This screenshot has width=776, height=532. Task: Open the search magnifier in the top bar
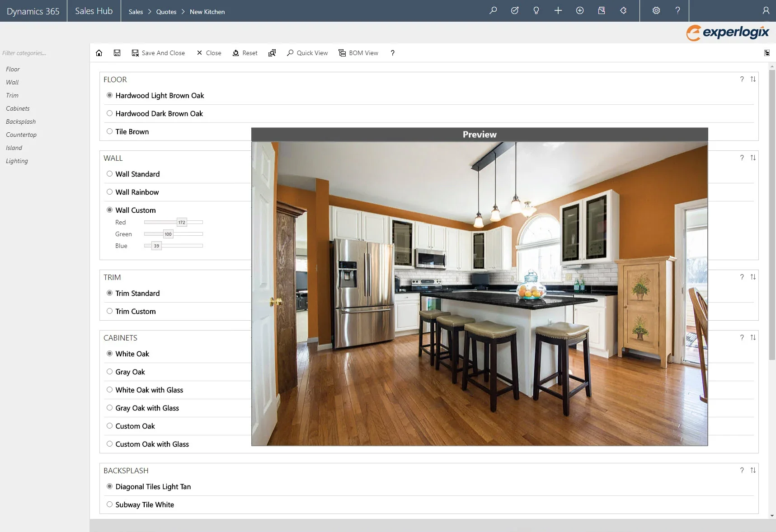[493, 10]
